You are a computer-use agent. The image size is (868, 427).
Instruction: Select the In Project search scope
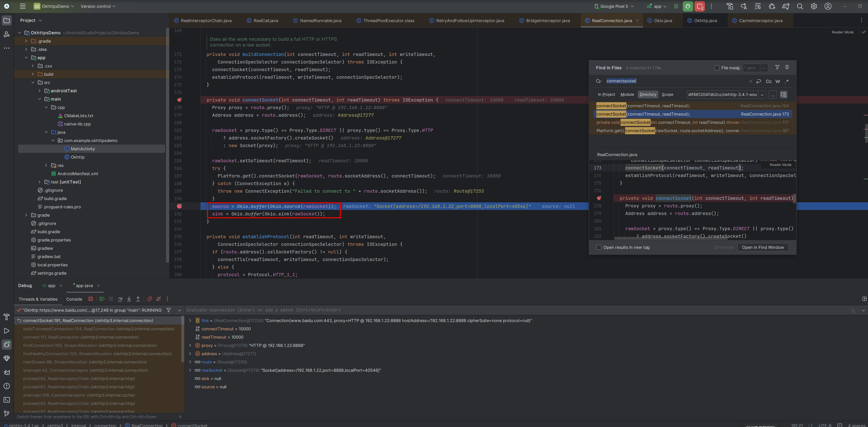pyautogui.click(x=606, y=94)
